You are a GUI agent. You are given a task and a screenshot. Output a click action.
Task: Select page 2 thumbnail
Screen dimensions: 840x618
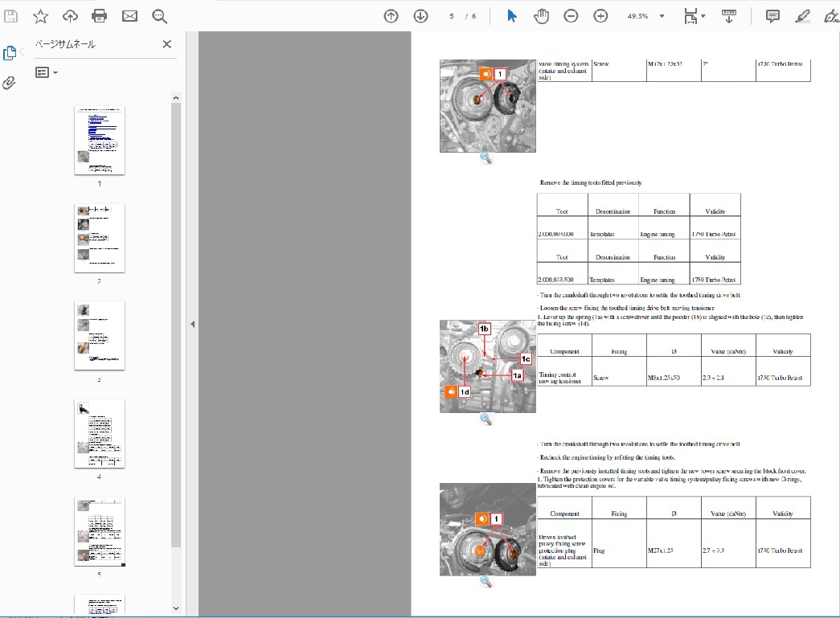click(100, 239)
